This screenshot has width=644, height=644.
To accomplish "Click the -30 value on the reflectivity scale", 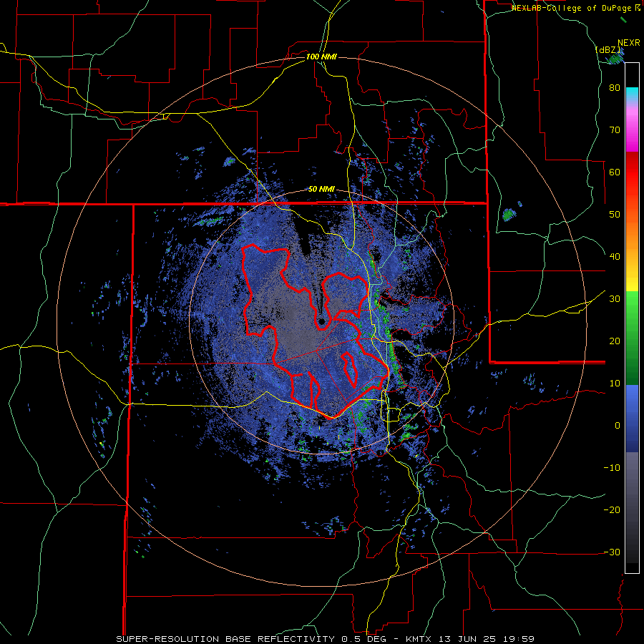I will (612, 552).
